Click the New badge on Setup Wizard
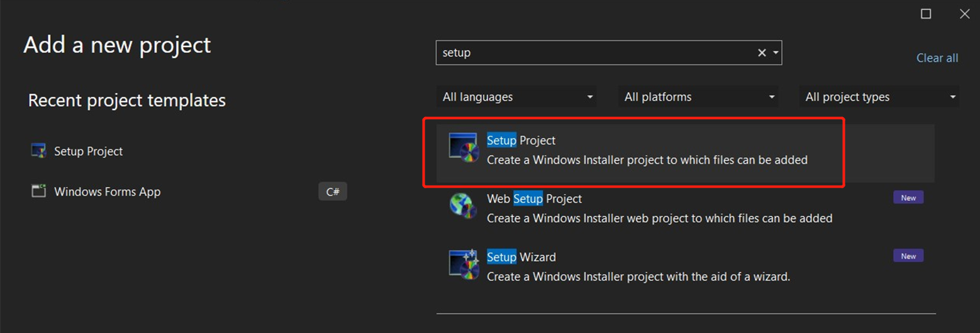The width and height of the screenshot is (980, 333). pyautogui.click(x=908, y=256)
